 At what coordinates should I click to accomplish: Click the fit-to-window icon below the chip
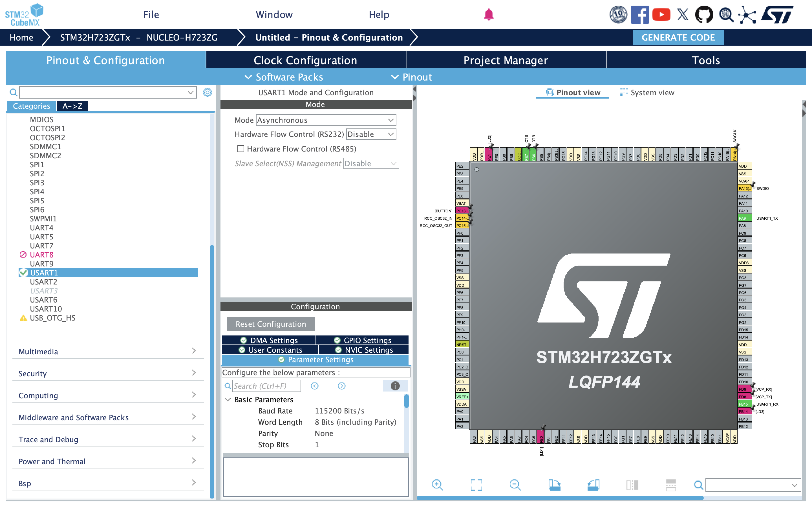[x=476, y=485]
